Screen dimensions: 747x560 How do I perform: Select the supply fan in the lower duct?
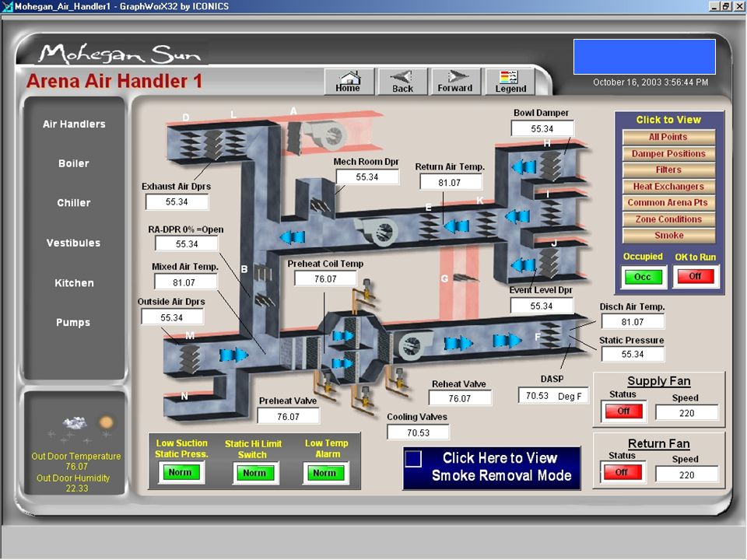[x=415, y=345]
